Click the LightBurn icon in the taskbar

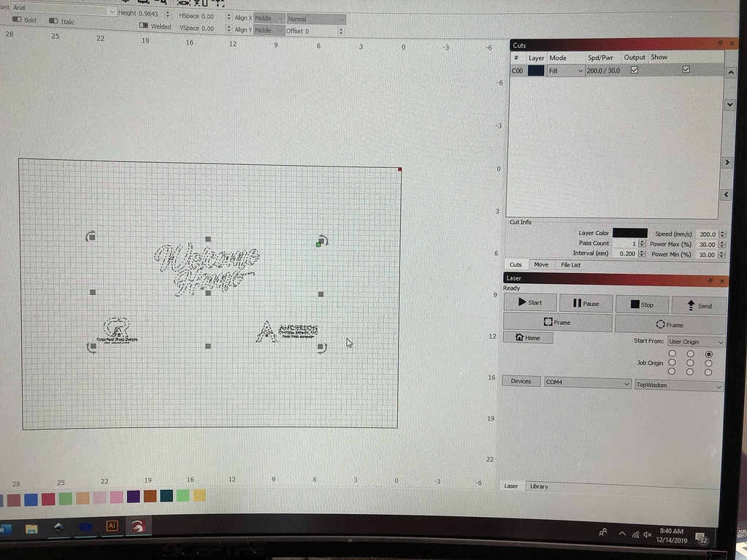(x=138, y=526)
